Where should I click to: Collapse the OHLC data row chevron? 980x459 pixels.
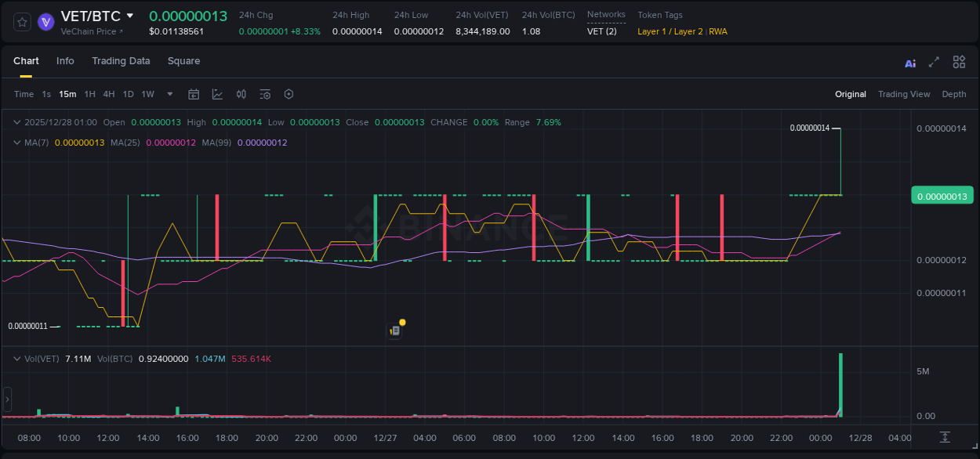tap(17, 122)
